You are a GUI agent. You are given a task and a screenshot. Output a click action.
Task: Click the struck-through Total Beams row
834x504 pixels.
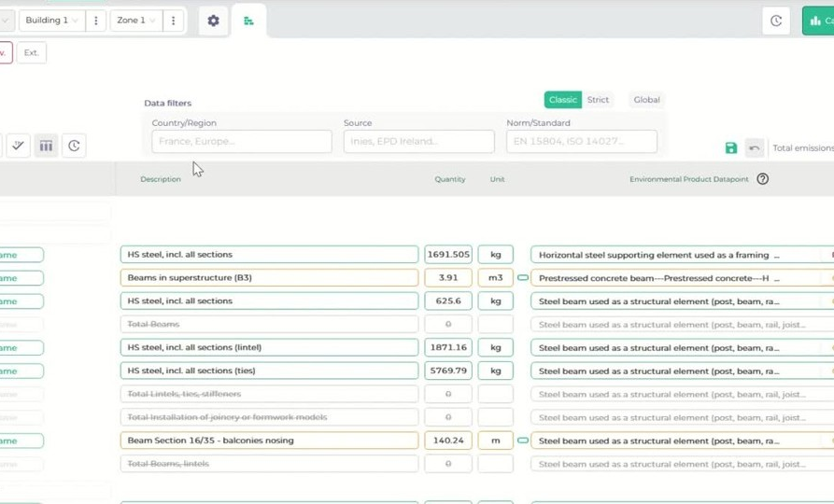pyautogui.click(x=269, y=324)
